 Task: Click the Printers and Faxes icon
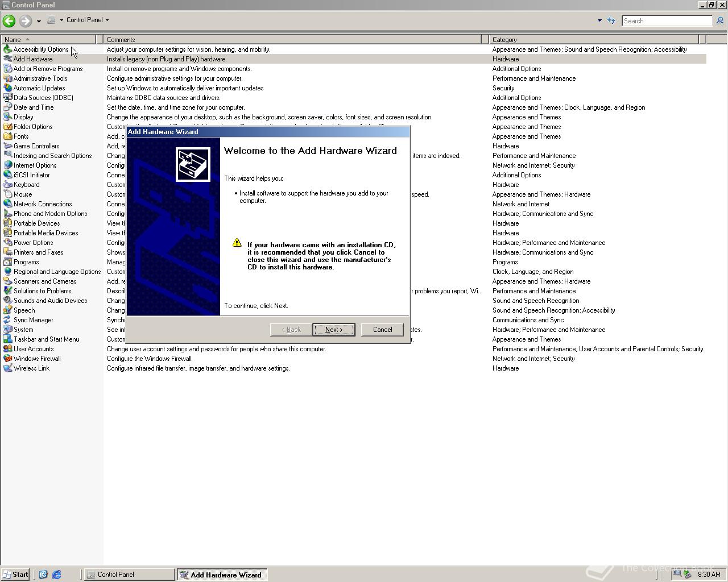pyautogui.click(x=7, y=252)
